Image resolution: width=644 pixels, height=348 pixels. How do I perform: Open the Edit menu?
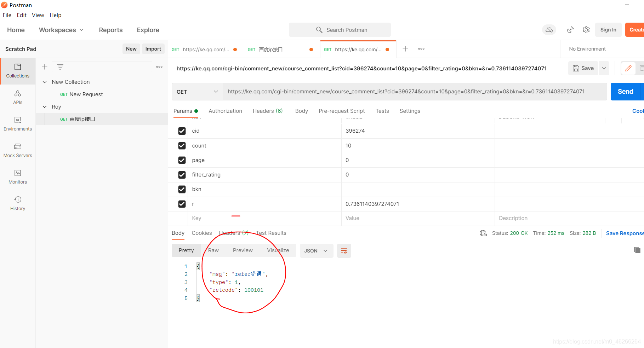point(22,15)
